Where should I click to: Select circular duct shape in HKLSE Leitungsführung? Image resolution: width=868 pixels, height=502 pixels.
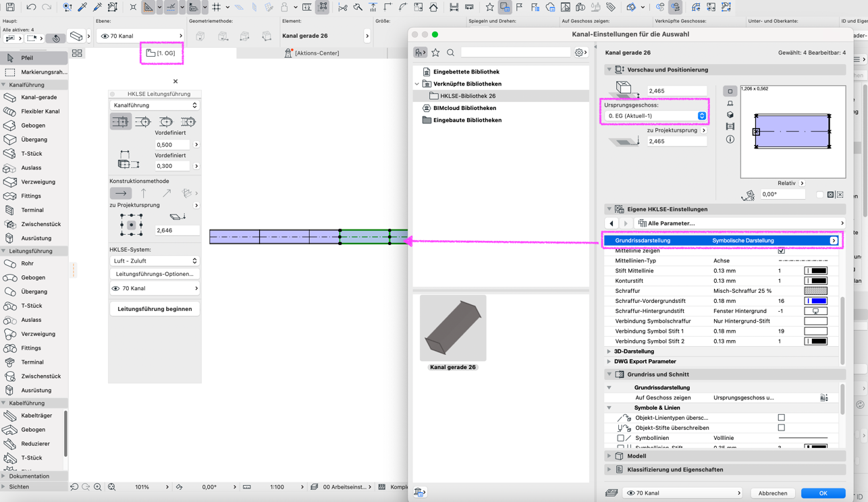(x=143, y=121)
